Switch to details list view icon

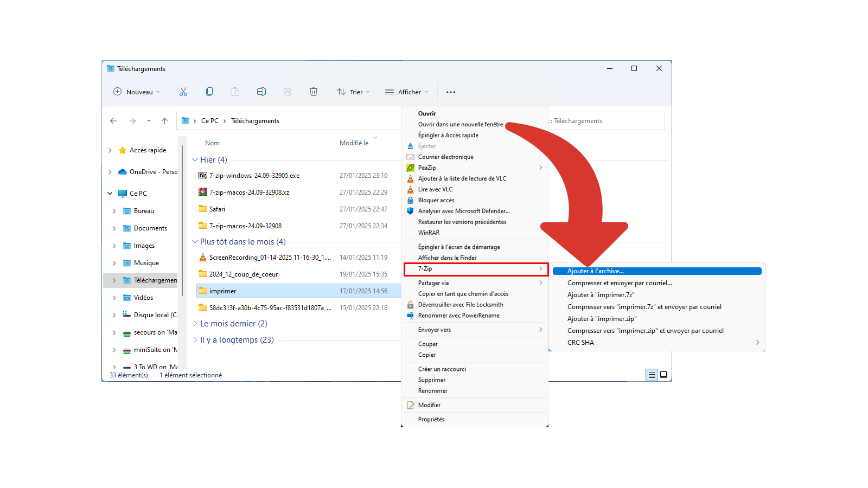(x=652, y=375)
